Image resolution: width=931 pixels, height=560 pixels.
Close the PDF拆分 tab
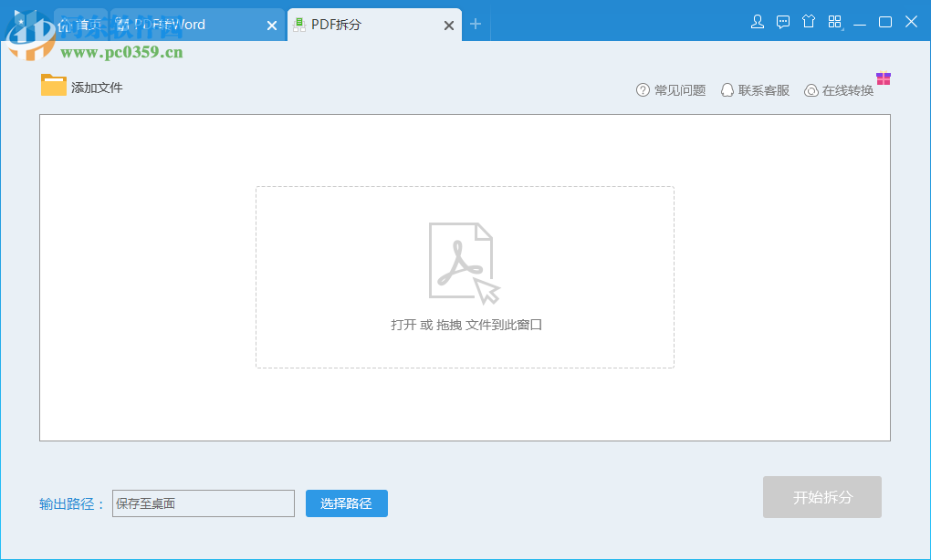click(449, 26)
